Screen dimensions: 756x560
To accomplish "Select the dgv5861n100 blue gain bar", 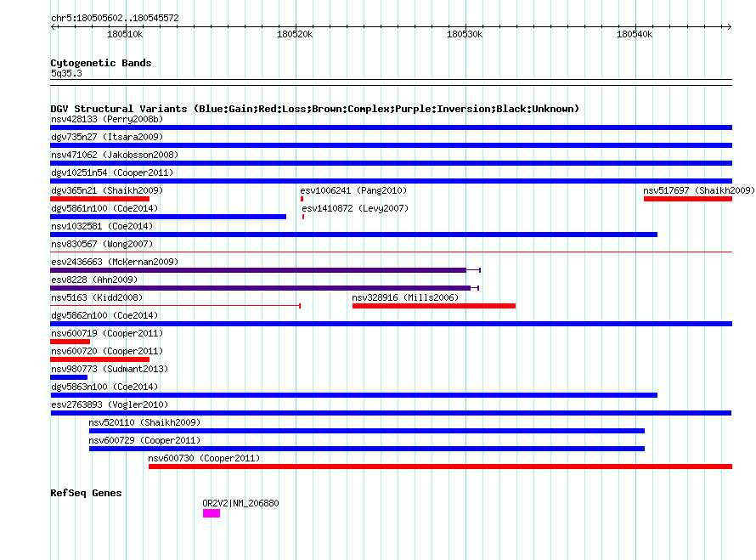I will pyautogui.click(x=168, y=217).
